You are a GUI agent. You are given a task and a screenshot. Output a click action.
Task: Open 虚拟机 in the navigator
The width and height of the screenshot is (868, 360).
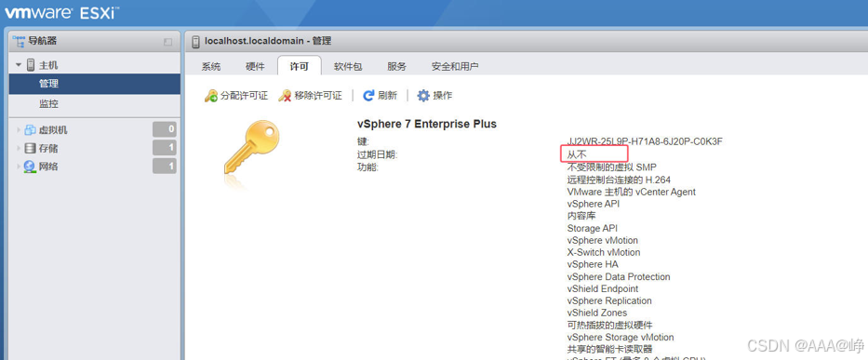point(53,130)
